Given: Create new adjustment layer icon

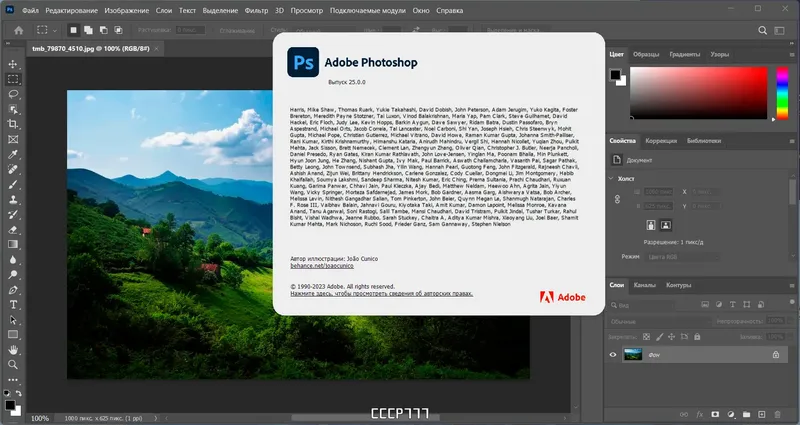Looking at the screenshot, I should click(x=731, y=414).
